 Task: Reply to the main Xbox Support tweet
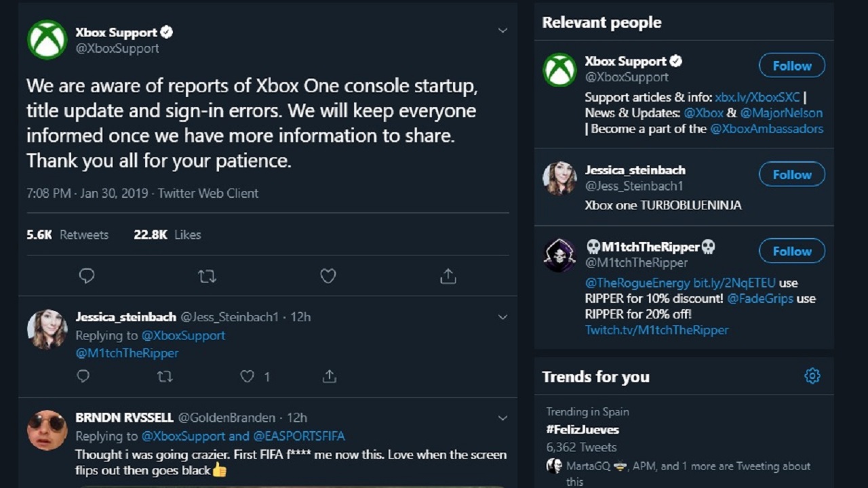[x=87, y=276]
